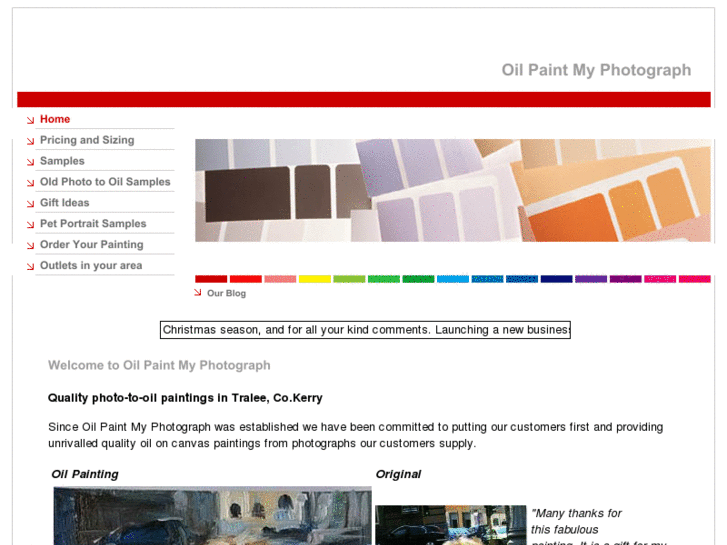Click arrow icon next to Samples
The image size is (727, 545).
pos(31,162)
